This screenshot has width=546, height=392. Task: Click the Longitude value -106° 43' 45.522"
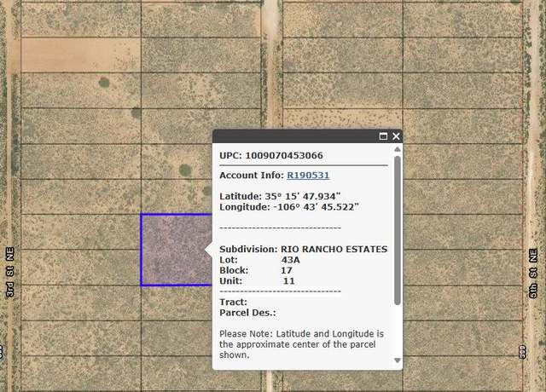(317, 207)
